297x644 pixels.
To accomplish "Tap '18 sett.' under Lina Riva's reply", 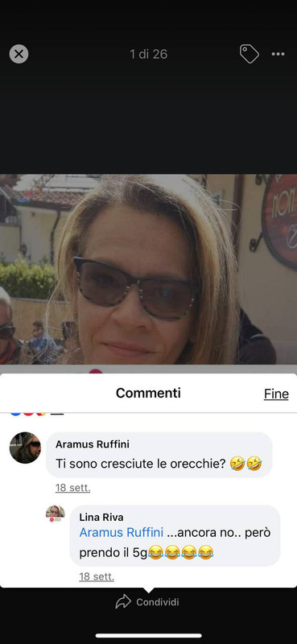I will [97, 576].
